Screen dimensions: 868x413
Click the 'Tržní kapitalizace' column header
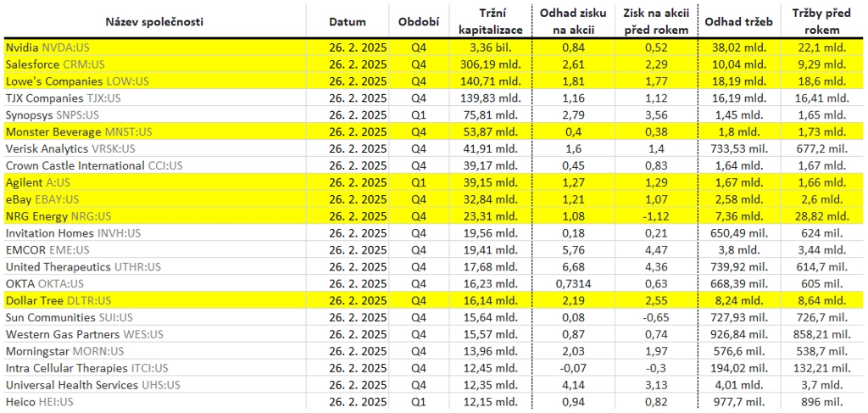click(x=491, y=21)
